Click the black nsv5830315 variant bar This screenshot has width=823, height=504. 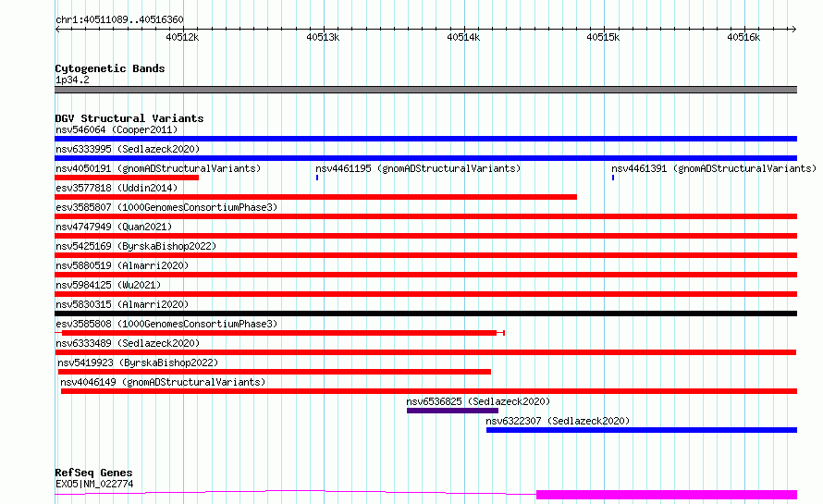click(425, 313)
